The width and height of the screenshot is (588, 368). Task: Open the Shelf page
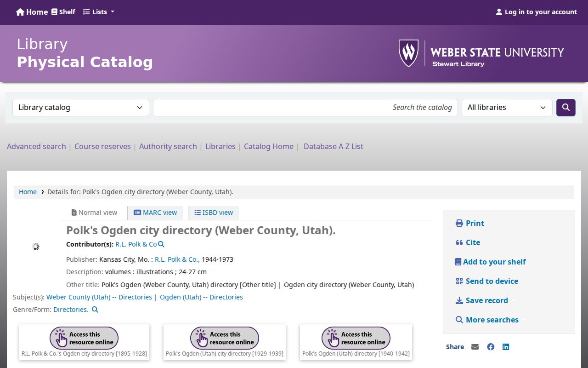[63, 12]
